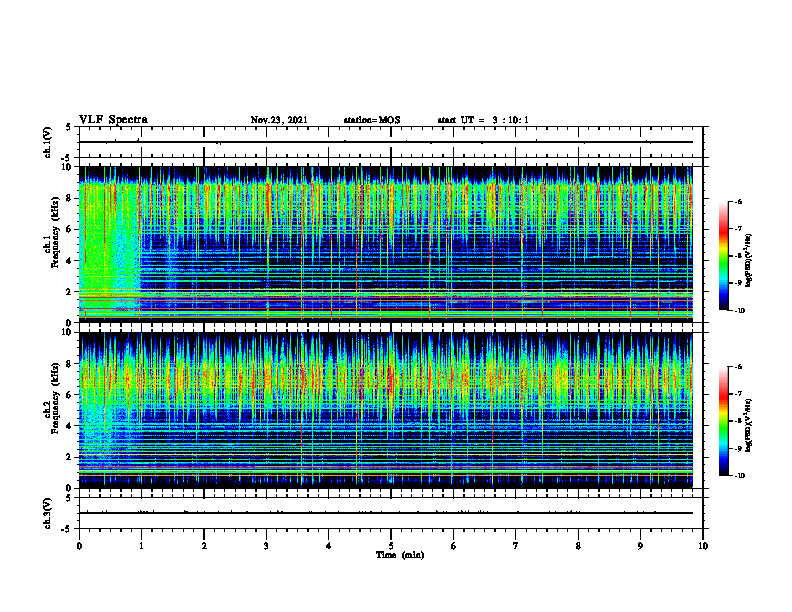Click the "3" tick on the time axis

point(266,546)
